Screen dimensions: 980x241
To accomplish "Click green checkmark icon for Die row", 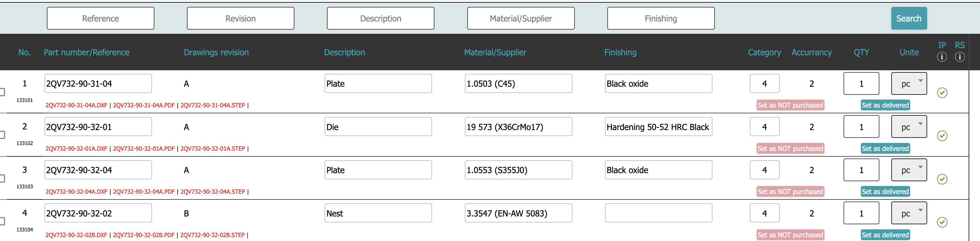I will point(942,136).
